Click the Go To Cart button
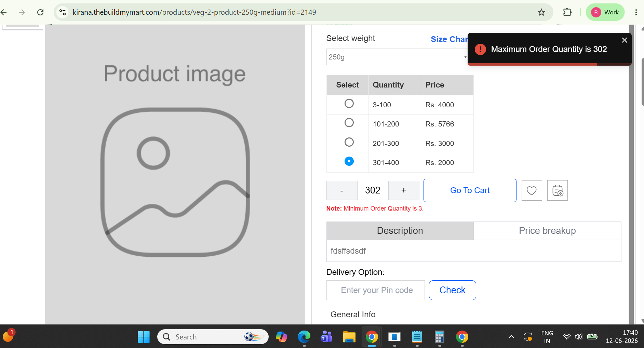This screenshot has width=644, height=348. click(470, 190)
